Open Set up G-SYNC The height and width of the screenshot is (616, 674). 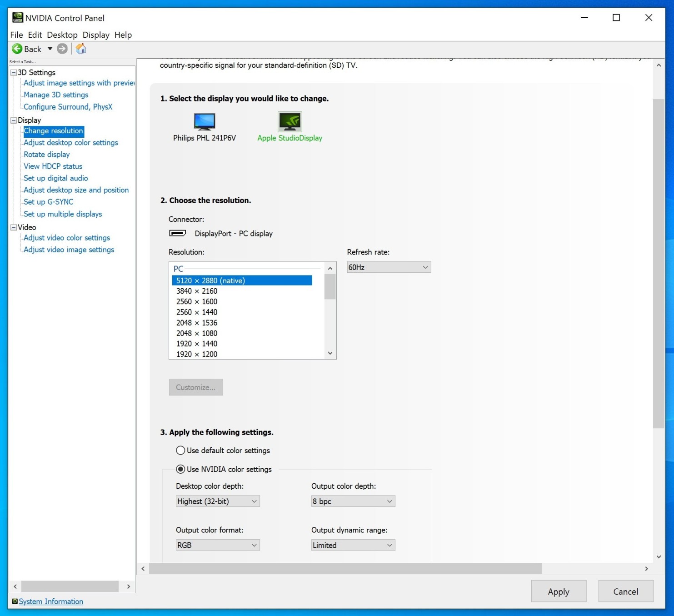pyautogui.click(x=49, y=201)
